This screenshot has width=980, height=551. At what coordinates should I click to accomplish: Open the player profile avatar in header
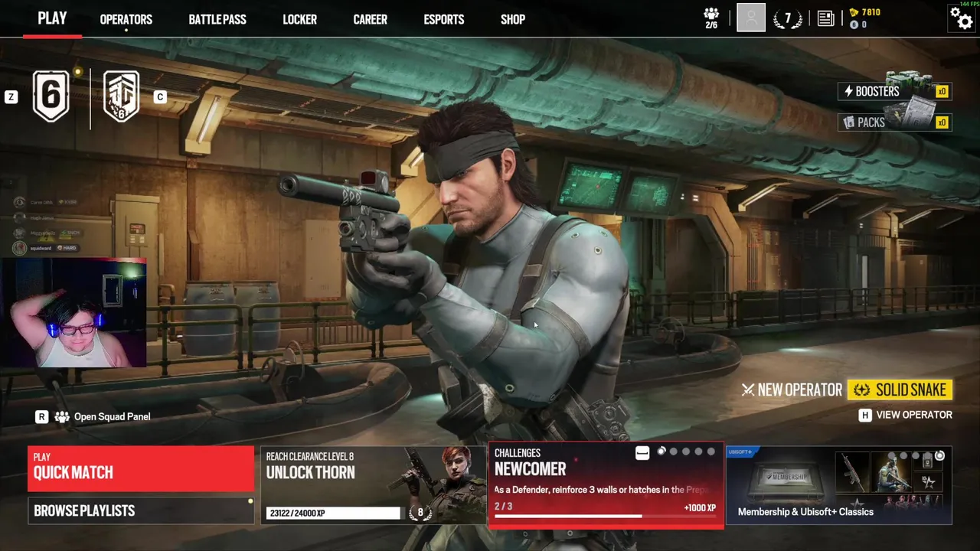click(x=751, y=18)
